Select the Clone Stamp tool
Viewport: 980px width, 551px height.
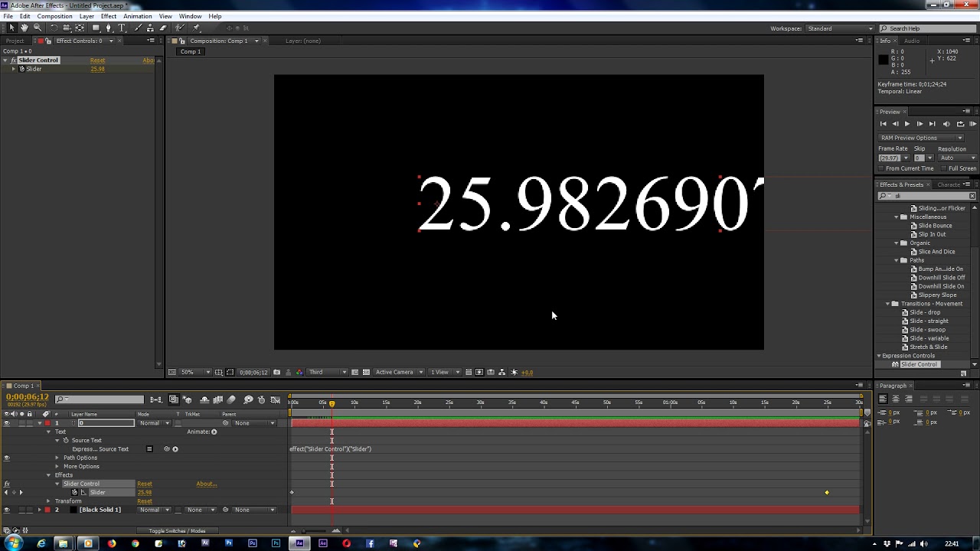pyautogui.click(x=151, y=28)
